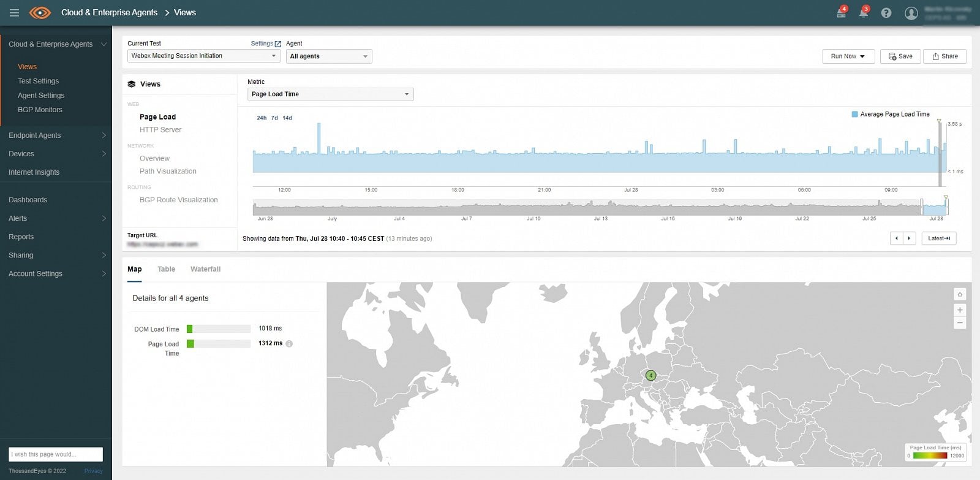The width and height of the screenshot is (980, 480).
Task: Open the alerts bell icon
Action: [x=864, y=12]
